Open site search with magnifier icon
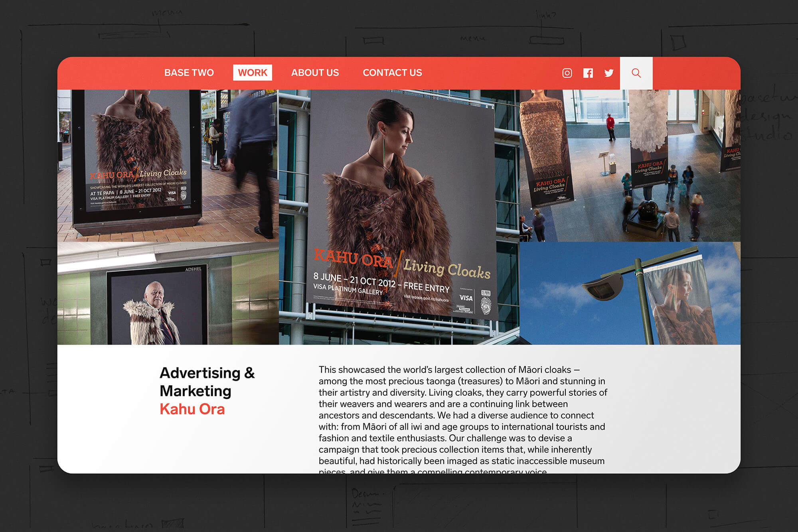This screenshot has width=798, height=532. pos(636,73)
